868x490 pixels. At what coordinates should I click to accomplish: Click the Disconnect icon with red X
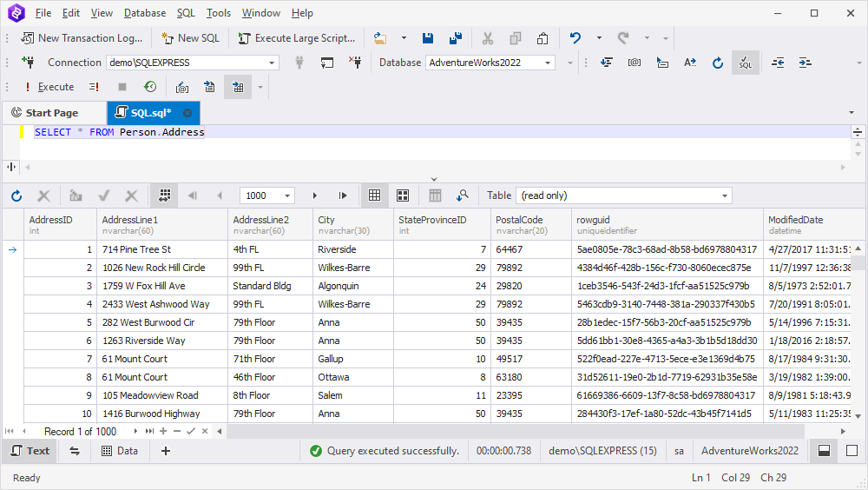[x=355, y=63]
